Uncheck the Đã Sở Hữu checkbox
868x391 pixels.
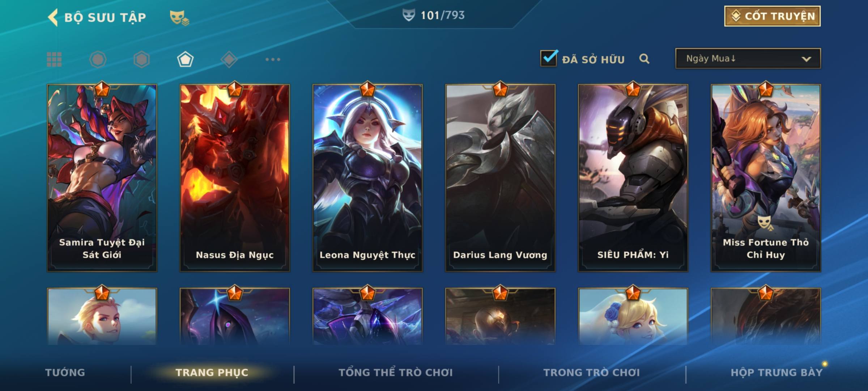click(549, 58)
